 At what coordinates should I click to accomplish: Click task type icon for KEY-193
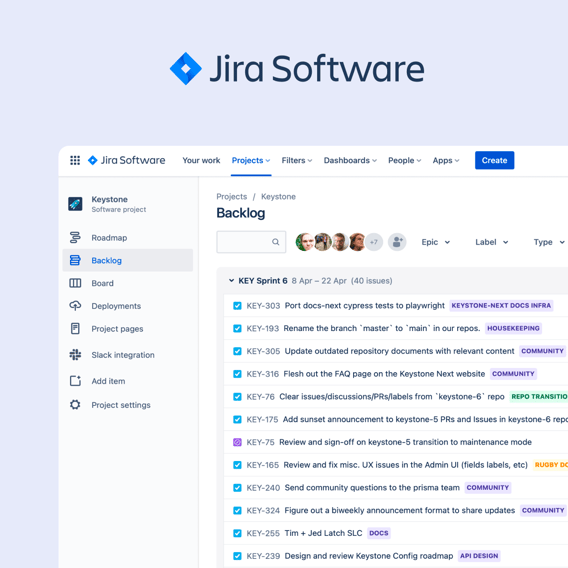(x=237, y=328)
